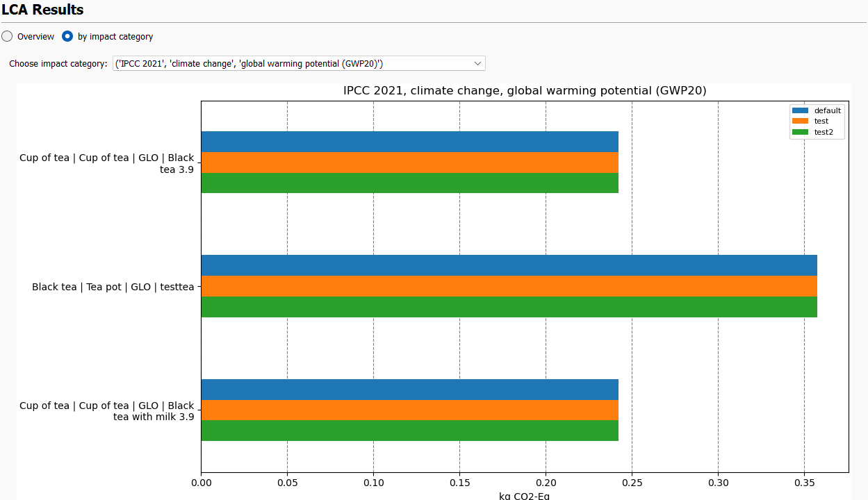Viewport: 868px width, 500px height.
Task: Select the 'default' legend label
Action: pyautogui.click(x=828, y=110)
